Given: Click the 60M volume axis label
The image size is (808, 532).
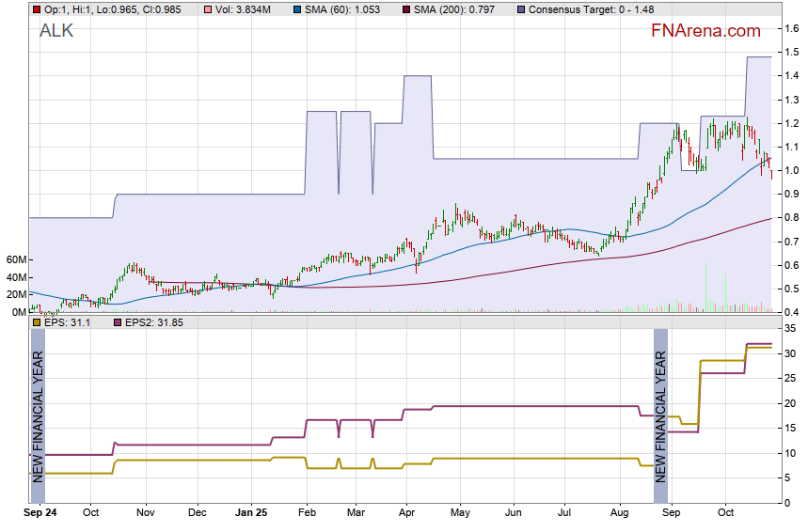Looking at the screenshot, I should point(15,260).
